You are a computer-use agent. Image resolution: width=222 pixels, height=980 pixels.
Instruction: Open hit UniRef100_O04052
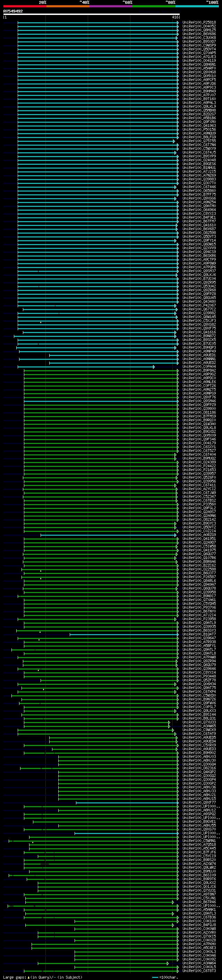pyautogui.click(x=199, y=26)
